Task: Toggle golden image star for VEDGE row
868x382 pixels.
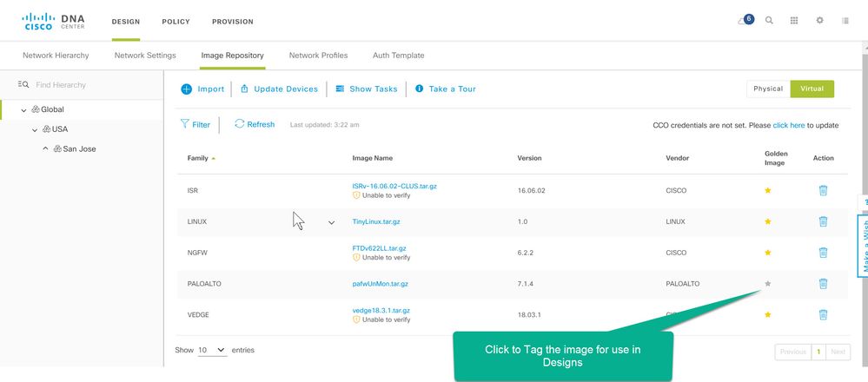Action: click(768, 314)
